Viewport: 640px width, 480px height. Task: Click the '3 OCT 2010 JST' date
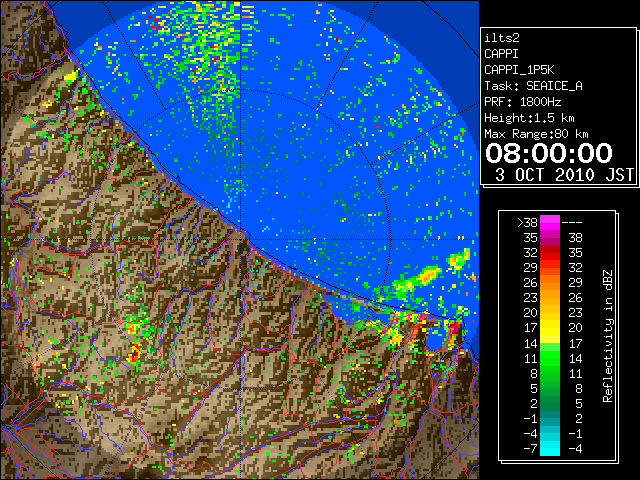[564, 175]
